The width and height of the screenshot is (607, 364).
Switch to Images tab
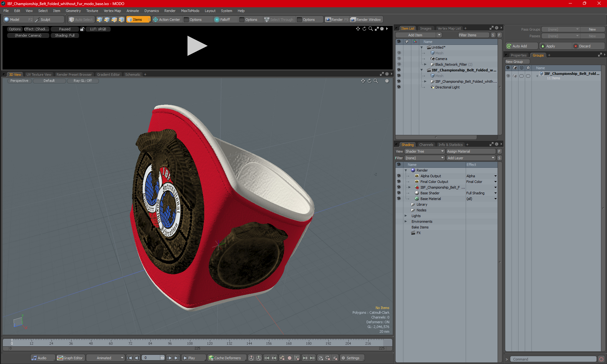(426, 28)
